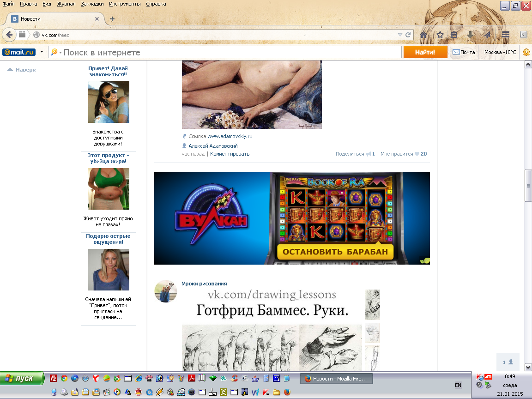
Task: Open the Вид menu
Action: 47,4
